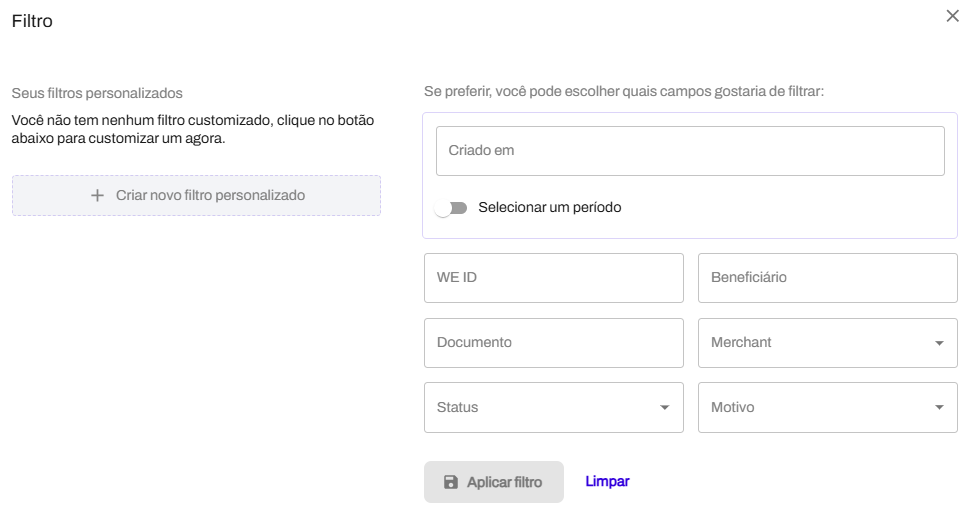Select the Beneficiário input field

pyautogui.click(x=828, y=278)
